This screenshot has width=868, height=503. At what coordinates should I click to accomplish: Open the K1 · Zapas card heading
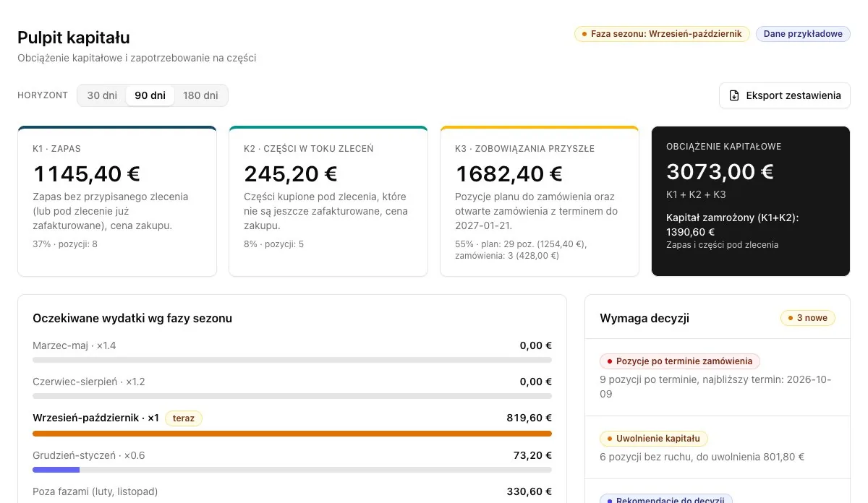[x=56, y=149]
